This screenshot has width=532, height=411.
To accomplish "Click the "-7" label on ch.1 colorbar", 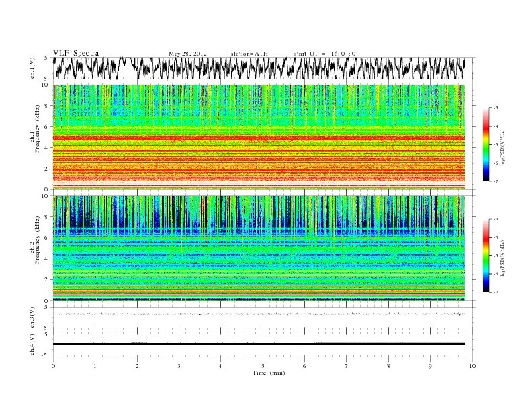I will [x=495, y=181].
